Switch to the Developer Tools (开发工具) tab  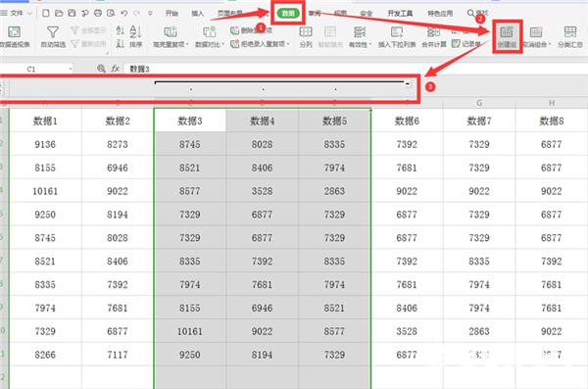(x=400, y=14)
